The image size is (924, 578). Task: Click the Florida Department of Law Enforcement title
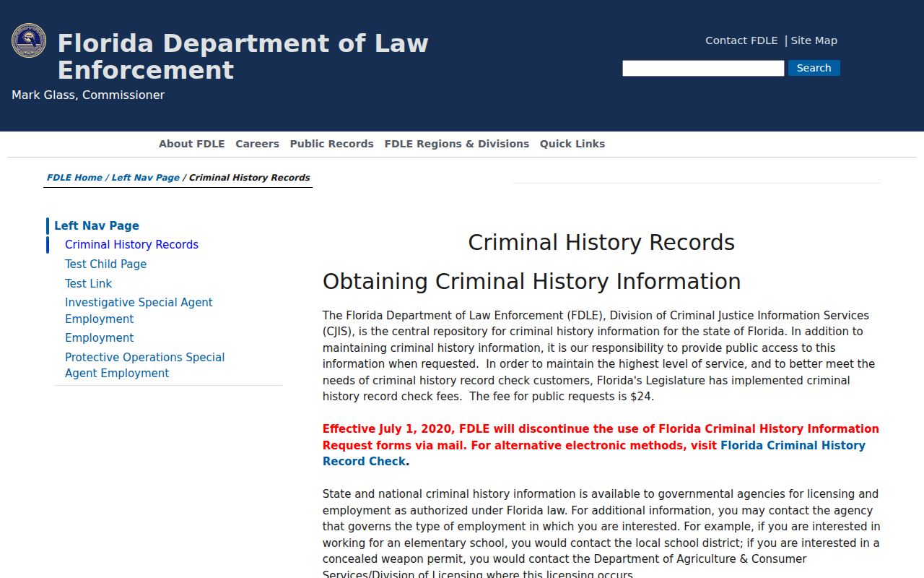tap(243, 56)
